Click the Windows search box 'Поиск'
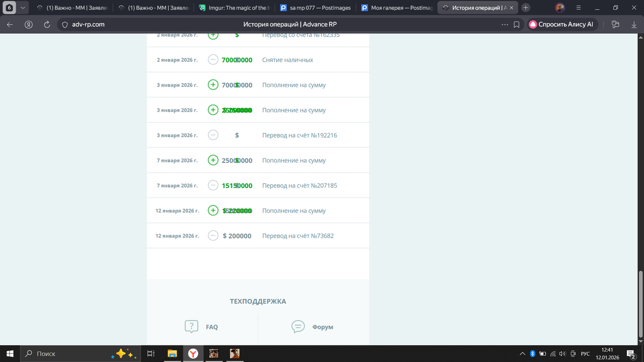Image resolution: width=644 pixels, height=362 pixels. (80, 353)
